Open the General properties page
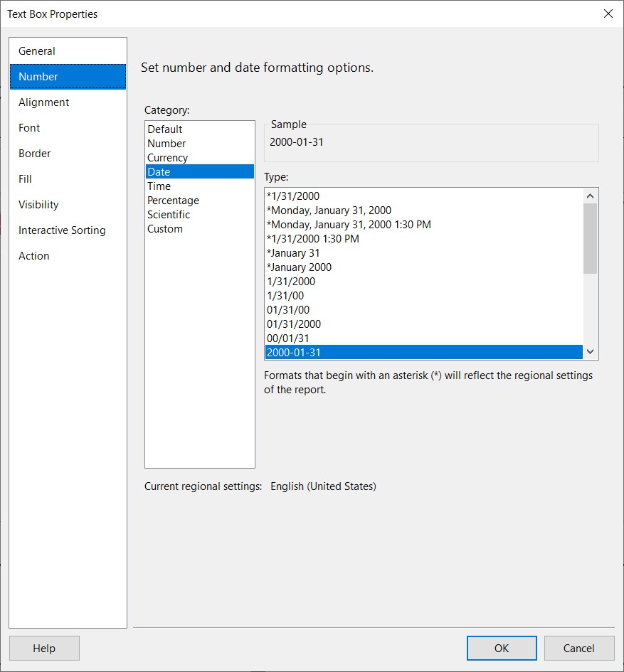Image resolution: width=624 pixels, height=672 pixels. coord(68,51)
